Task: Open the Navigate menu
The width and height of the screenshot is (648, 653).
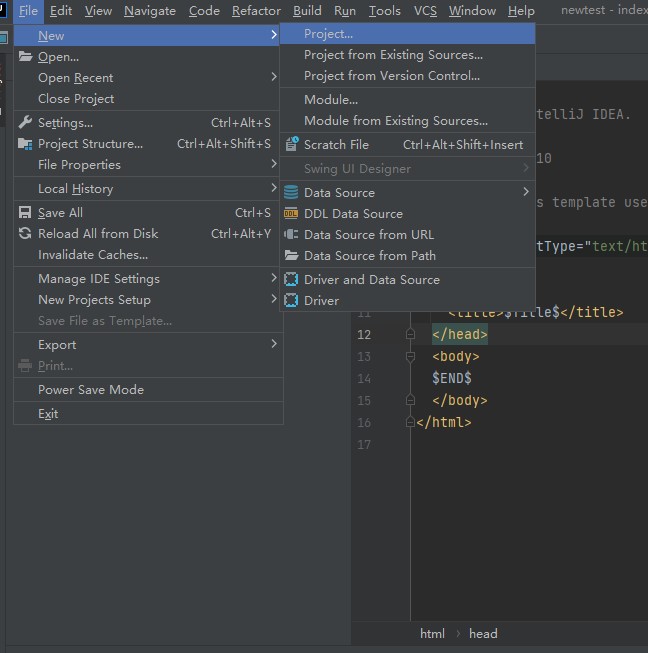Action: click(x=150, y=11)
